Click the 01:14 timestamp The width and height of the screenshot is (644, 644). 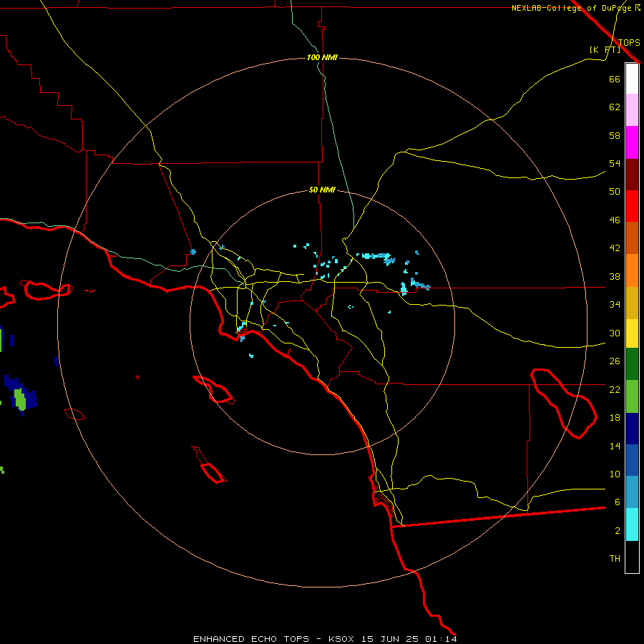pos(441,639)
